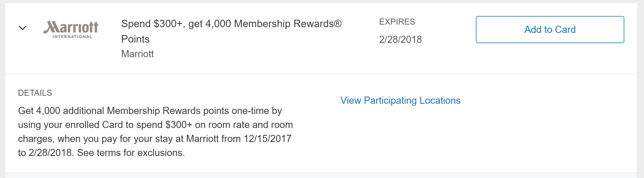Image resolution: width=644 pixels, height=178 pixels.
Task: Open View Participating Locations link
Action: tap(400, 100)
